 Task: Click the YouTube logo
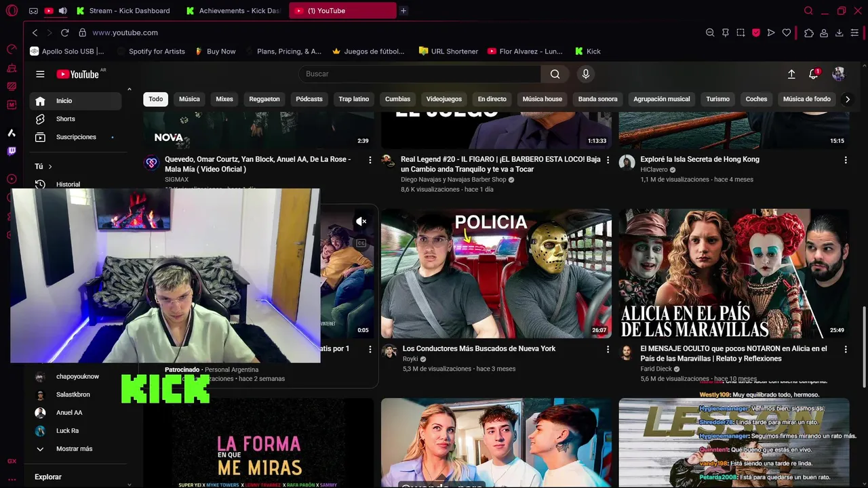[78, 74]
